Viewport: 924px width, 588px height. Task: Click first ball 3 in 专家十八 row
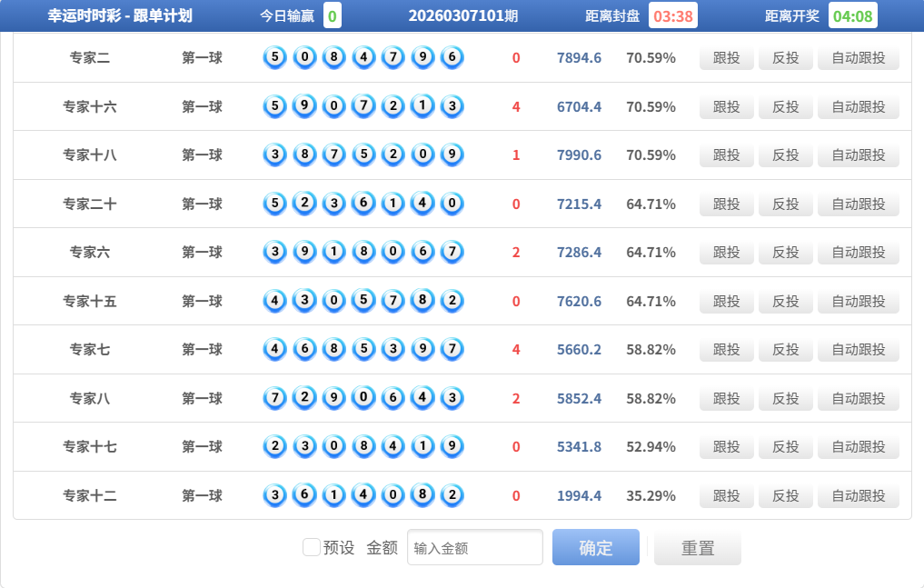click(274, 155)
